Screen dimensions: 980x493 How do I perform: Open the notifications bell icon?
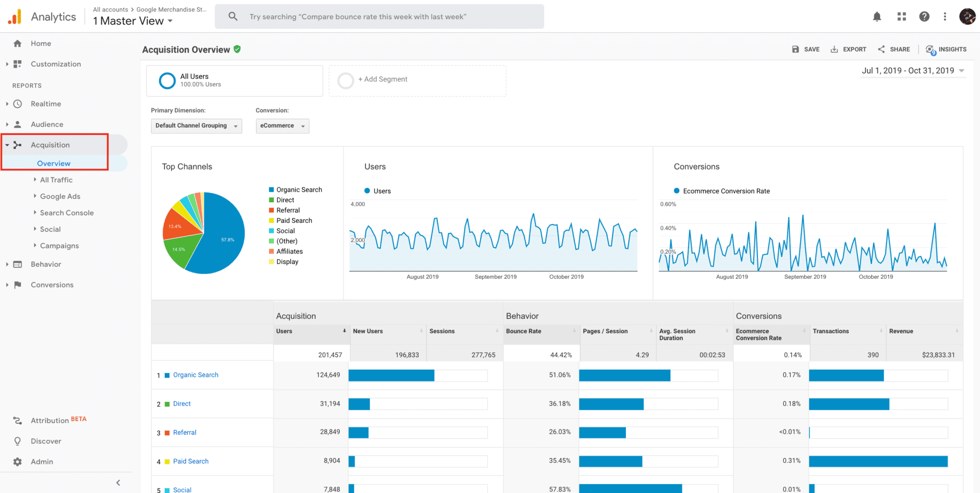pyautogui.click(x=877, y=17)
